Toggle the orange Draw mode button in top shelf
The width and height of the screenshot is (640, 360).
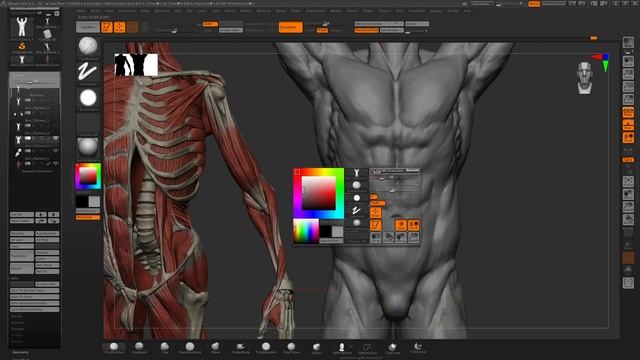click(120, 27)
